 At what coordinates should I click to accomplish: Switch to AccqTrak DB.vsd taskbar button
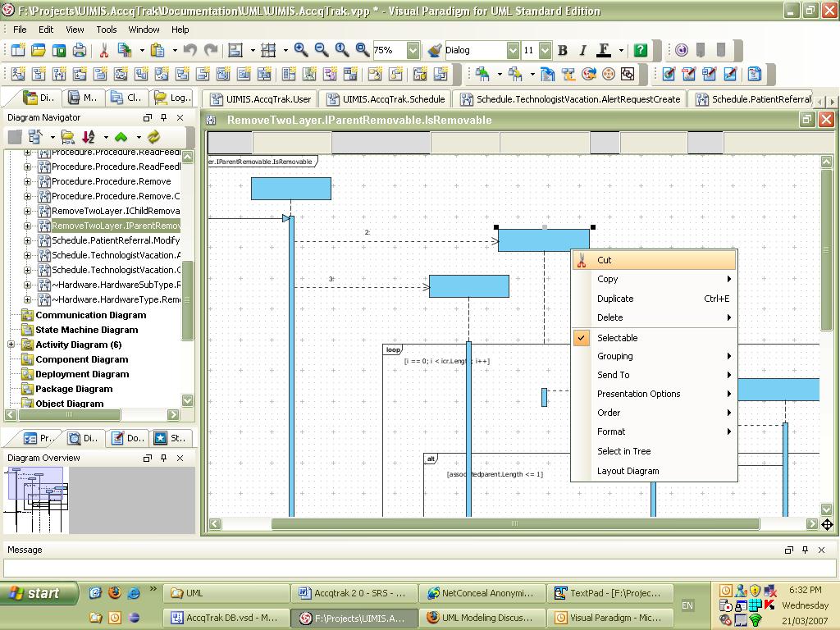click(x=226, y=618)
